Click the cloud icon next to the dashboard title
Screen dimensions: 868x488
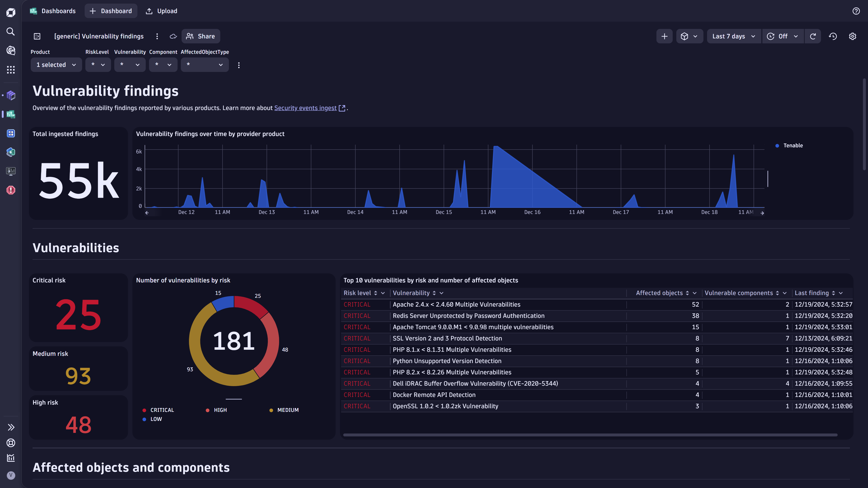coord(173,36)
